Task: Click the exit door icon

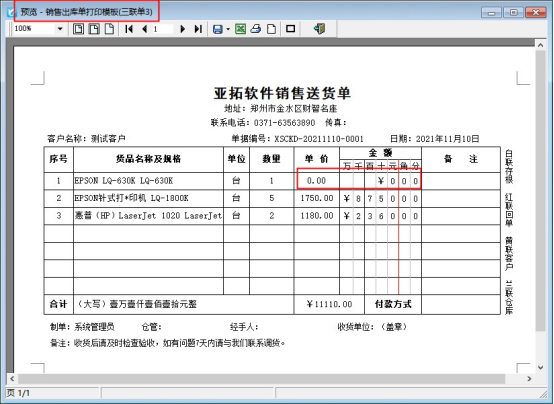Action: click(319, 29)
